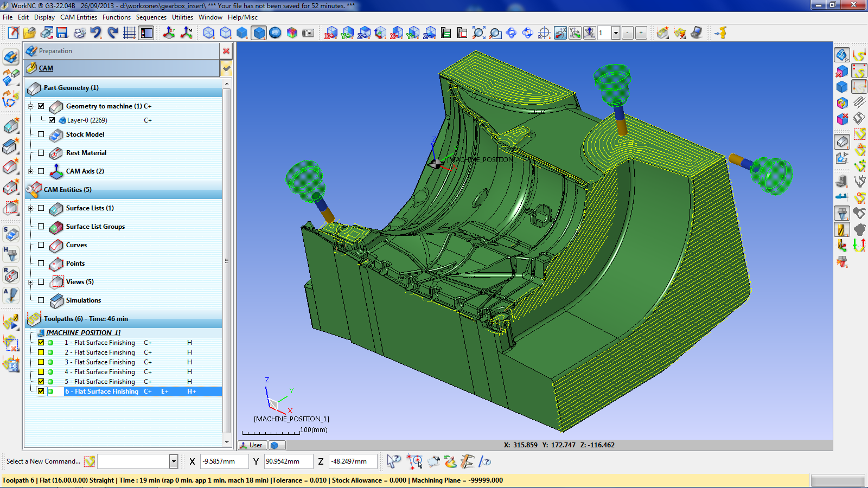Expand the Views (5) tree node
868x488 pixels.
click(x=31, y=282)
